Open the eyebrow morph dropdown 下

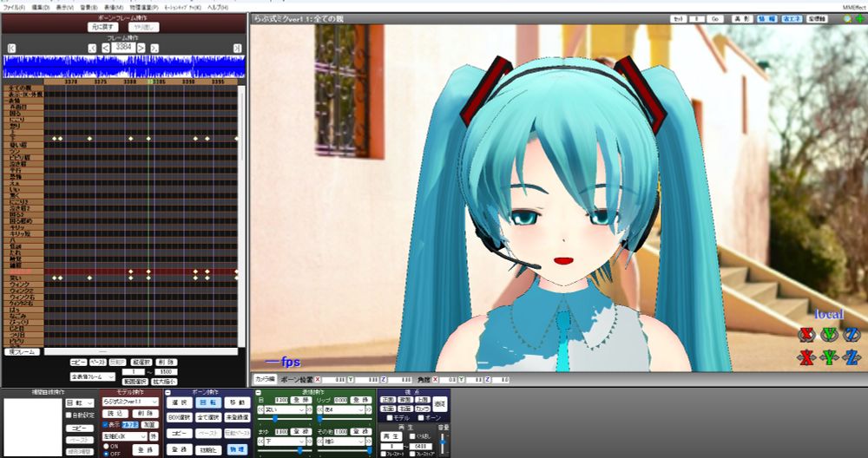pyautogui.click(x=286, y=442)
